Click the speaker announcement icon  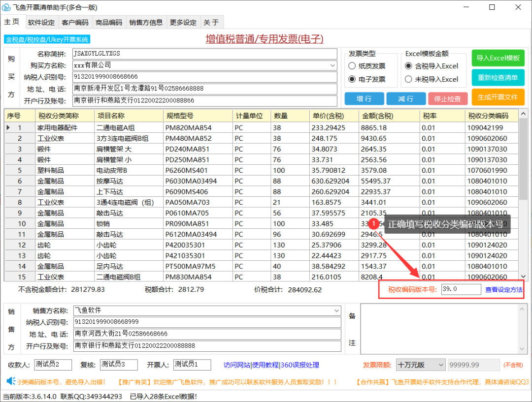coord(11,381)
